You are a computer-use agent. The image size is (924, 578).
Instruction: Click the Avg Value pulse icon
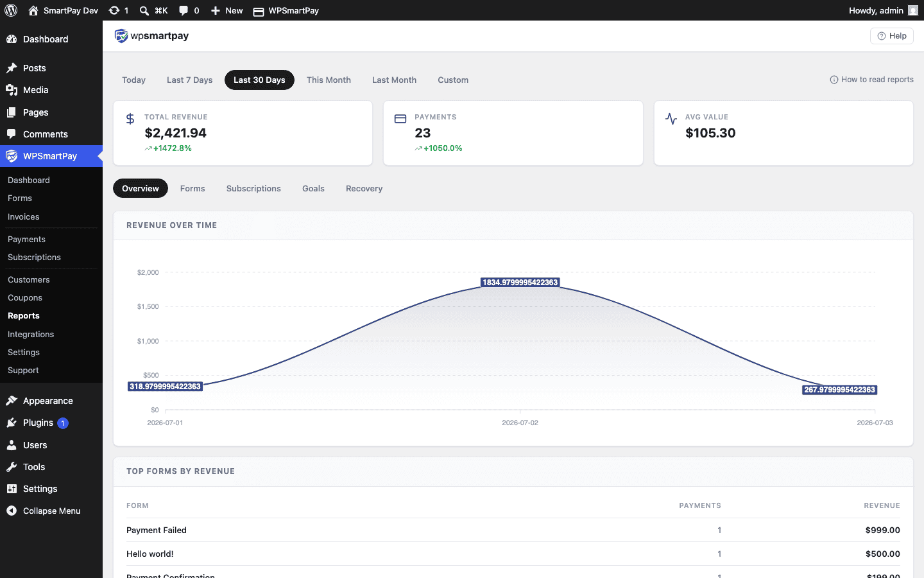pos(671,119)
